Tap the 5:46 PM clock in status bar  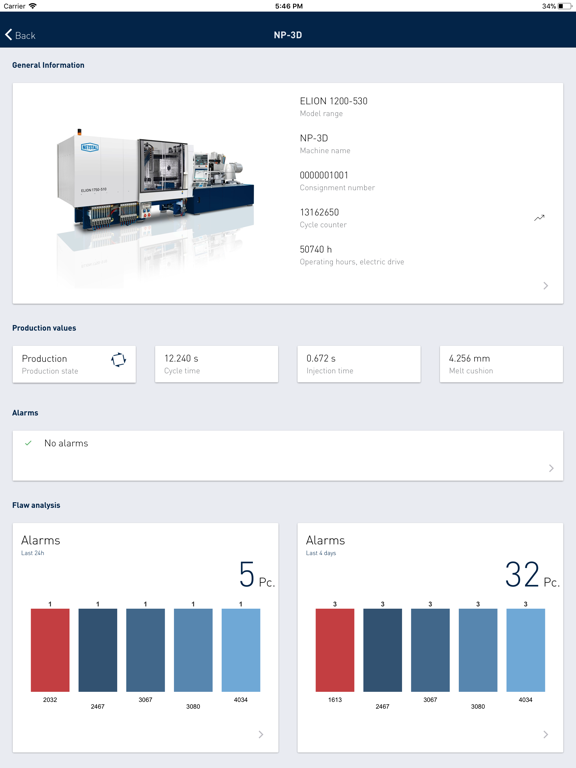coord(288,6)
